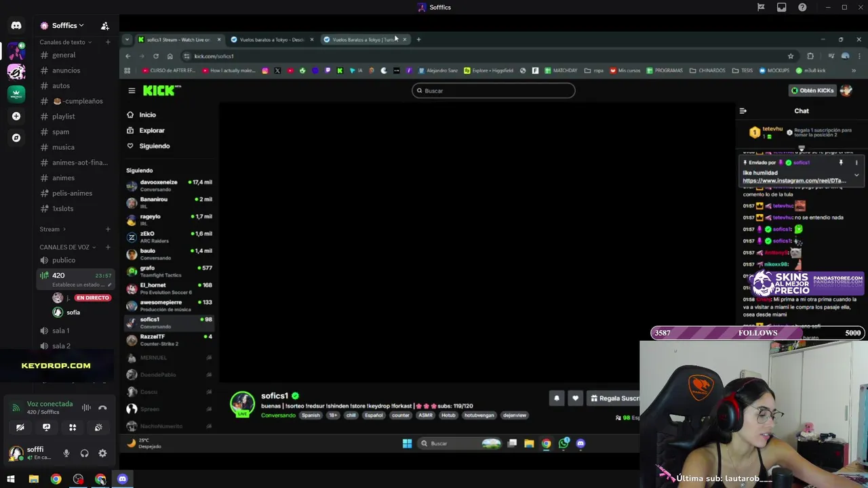This screenshot has height=488, width=868.
Task: Open the Discord soundboard icon
Action: tap(98, 428)
